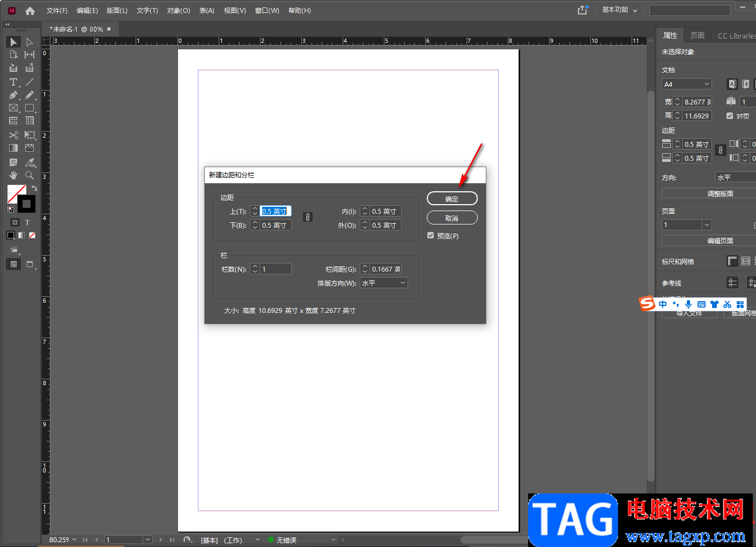Click the ruler icon in Properties panel

[732, 261]
